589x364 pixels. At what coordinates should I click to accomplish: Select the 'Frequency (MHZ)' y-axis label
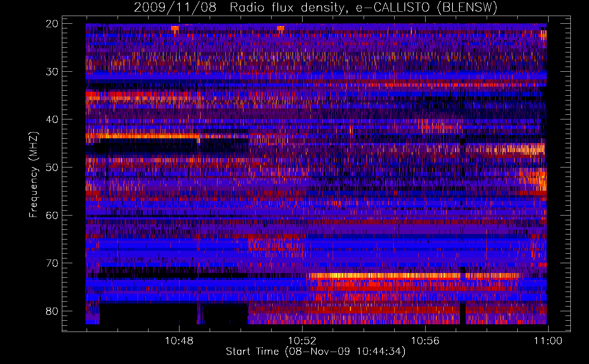pyautogui.click(x=33, y=175)
